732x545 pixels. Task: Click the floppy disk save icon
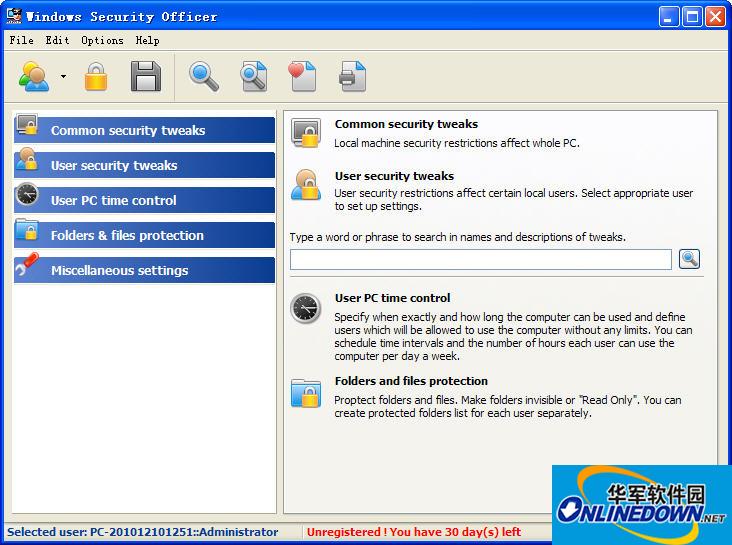tap(146, 76)
